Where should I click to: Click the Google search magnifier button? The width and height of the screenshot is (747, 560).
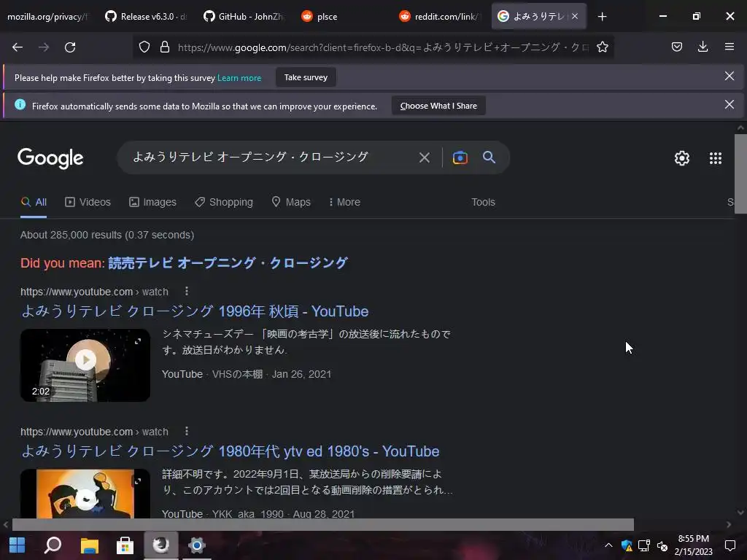coord(489,157)
